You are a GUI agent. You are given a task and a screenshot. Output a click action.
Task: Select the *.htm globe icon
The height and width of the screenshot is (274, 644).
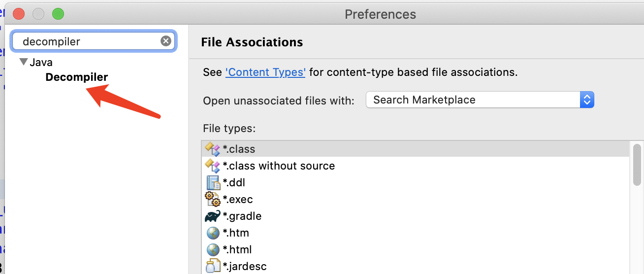212,233
